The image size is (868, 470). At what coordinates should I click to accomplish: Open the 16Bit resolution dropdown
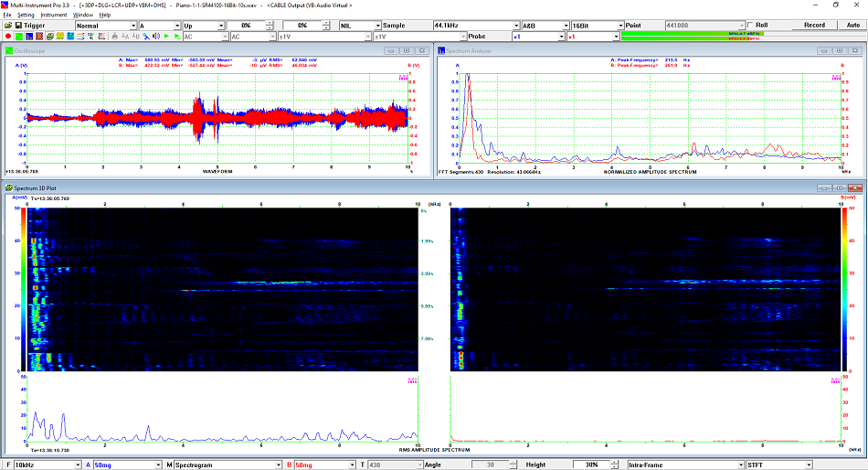(x=596, y=26)
